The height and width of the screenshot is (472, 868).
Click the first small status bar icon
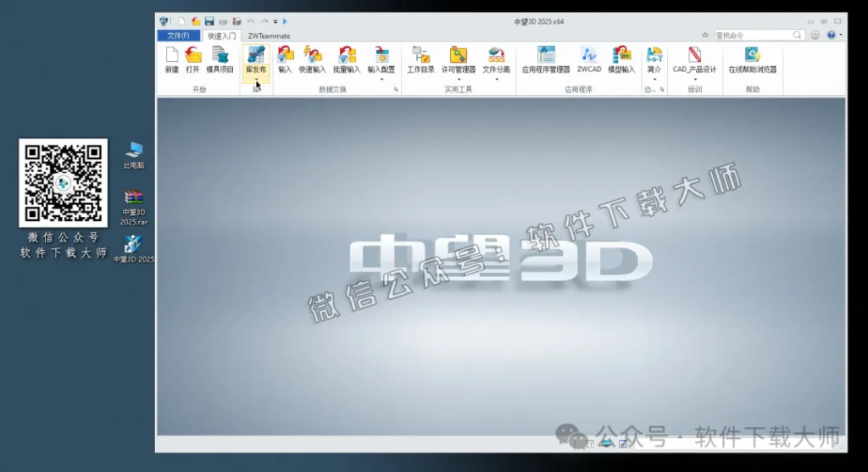tap(590, 444)
